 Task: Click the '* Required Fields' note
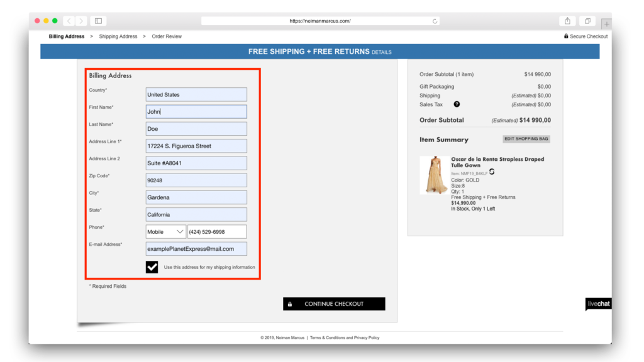[108, 287]
